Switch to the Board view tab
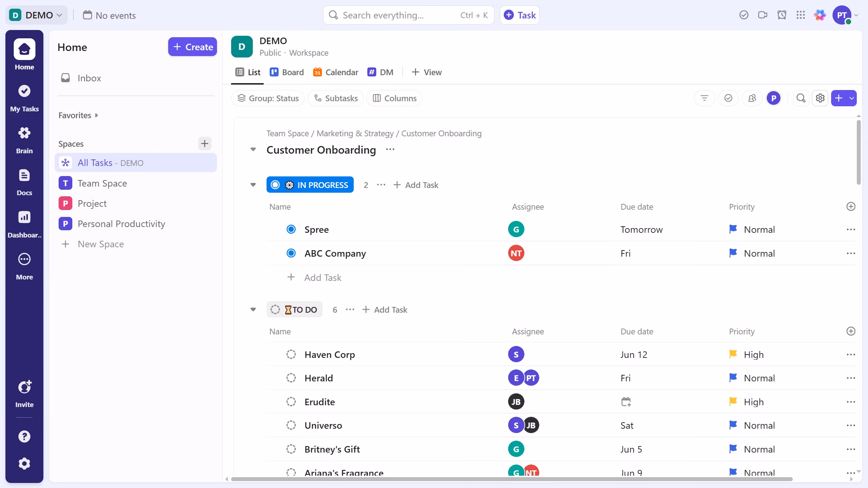The image size is (868, 488). (x=286, y=72)
